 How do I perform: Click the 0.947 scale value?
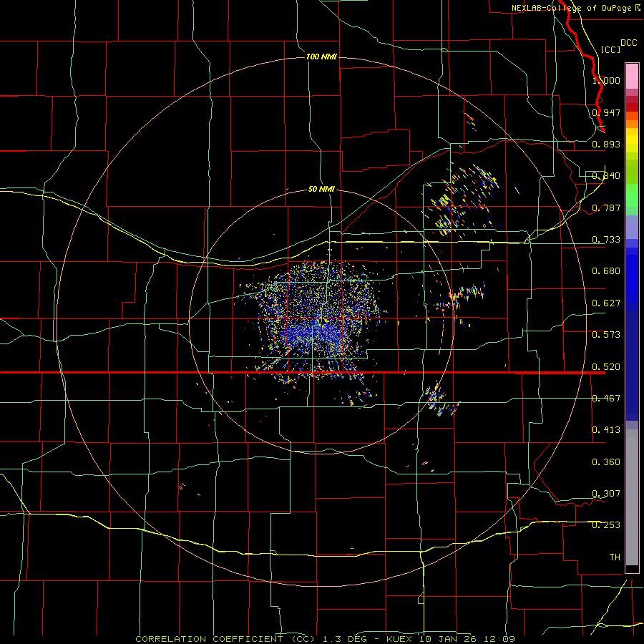(x=606, y=112)
